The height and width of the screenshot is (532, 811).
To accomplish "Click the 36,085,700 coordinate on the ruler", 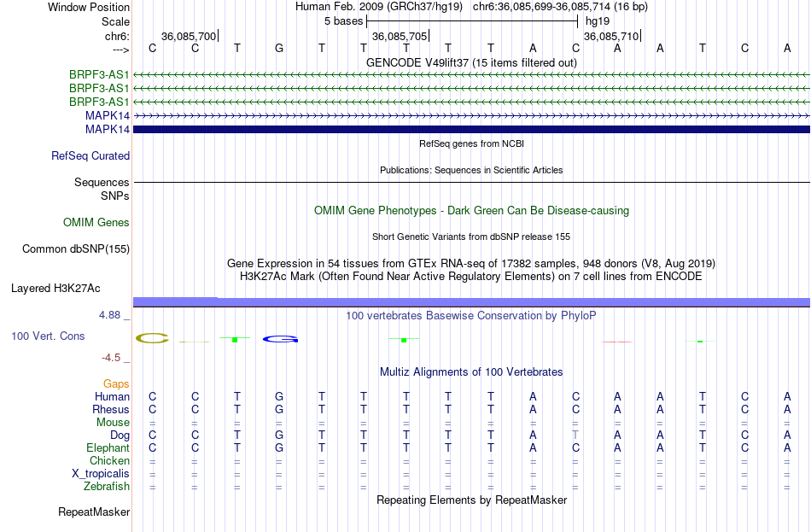I will pyautogui.click(x=189, y=36).
